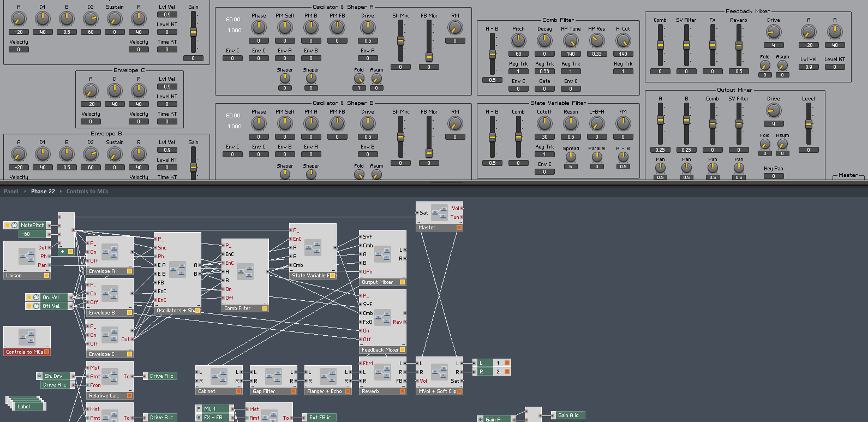This screenshot has width=868, height=422.
Task: Select the Envelope B macro icon
Action: click(110, 294)
